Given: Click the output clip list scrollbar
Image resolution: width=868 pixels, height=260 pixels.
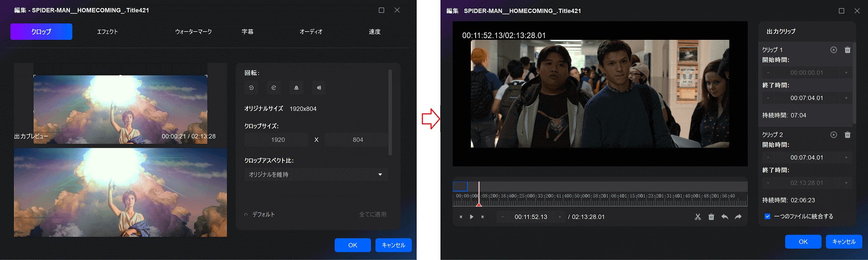Looking at the screenshot, I should click(854, 82).
